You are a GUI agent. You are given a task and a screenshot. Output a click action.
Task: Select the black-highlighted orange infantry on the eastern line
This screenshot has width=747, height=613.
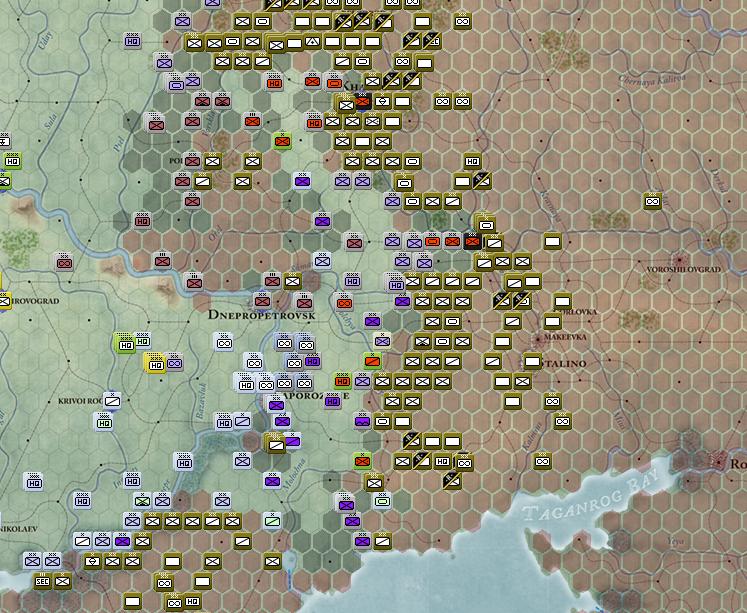point(473,241)
